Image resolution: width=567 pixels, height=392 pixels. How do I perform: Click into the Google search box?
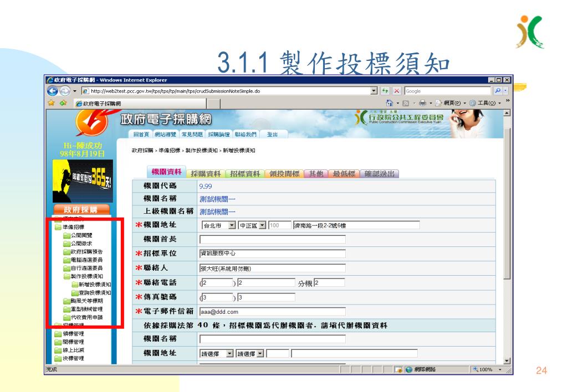[x=448, y=91]
